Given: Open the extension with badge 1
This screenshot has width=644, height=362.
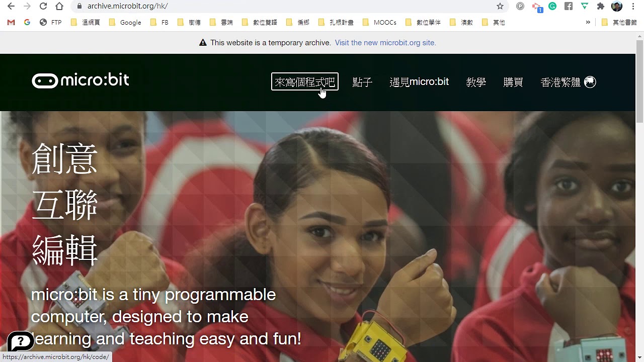Looking at the screenshot, I should pyautogui.click(x=537, y=7).
